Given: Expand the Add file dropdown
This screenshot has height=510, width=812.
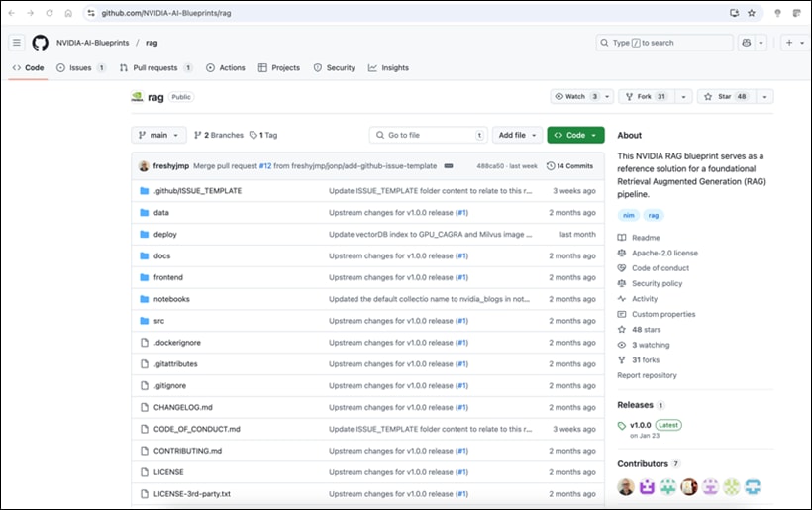Looking at the screenshot, I should [517, 135].
